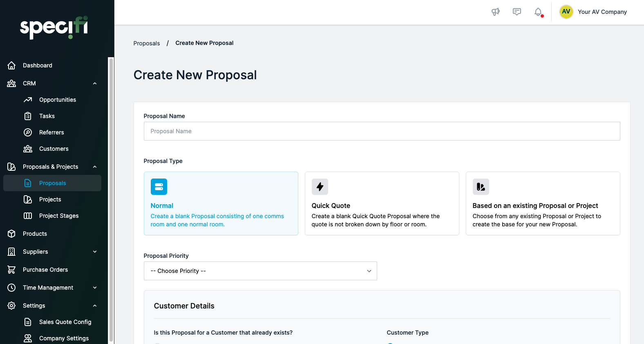Open Opportunities in the sidebar

pos(58,100)
